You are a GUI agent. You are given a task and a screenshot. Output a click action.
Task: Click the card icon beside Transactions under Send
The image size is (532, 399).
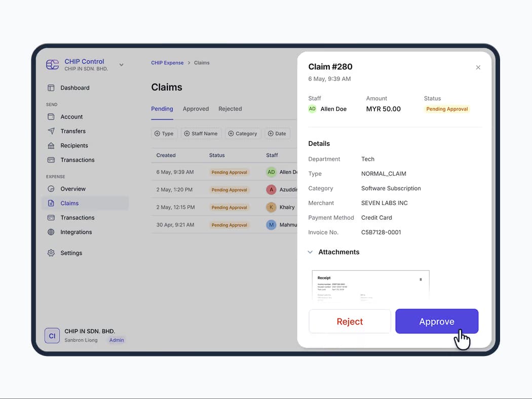click(51, 159)
